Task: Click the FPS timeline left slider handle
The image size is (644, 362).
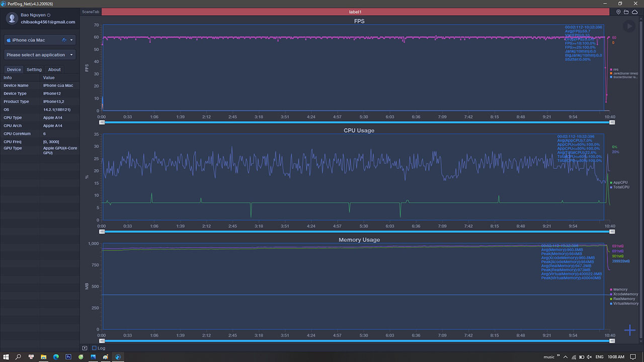Action: 102,122
